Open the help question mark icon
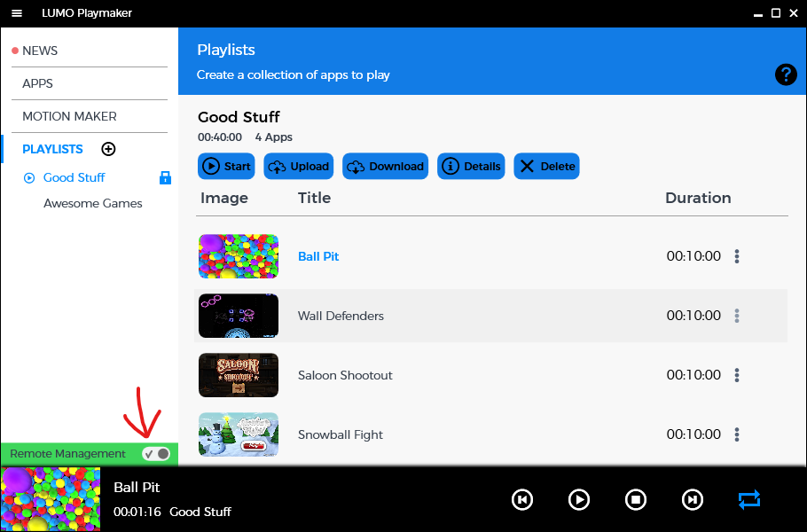 point(786,74)
